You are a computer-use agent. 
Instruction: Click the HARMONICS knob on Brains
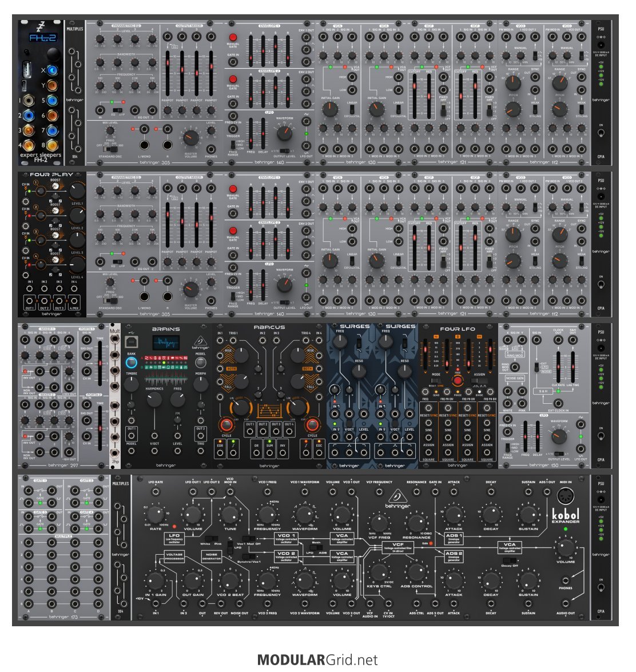click(x=154, y=399)
